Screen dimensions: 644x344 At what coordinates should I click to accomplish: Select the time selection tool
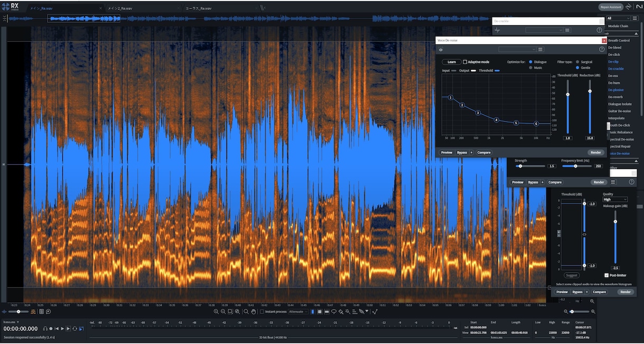pos(312,312)
